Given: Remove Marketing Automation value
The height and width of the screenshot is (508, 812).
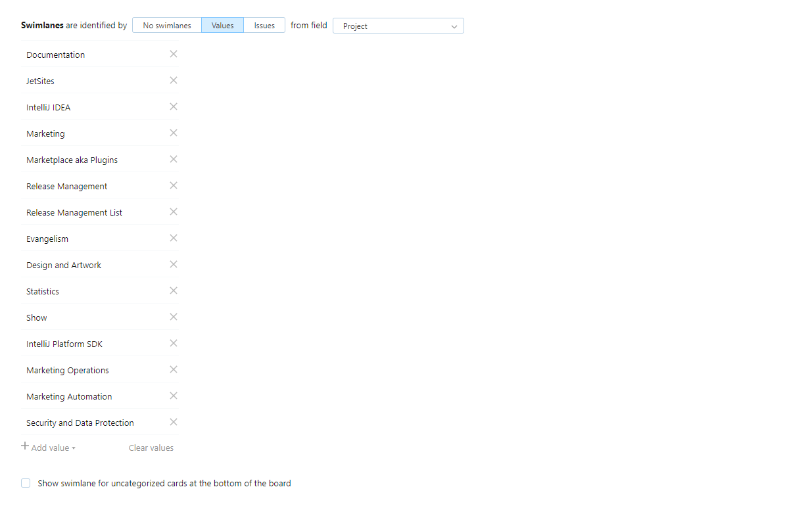Looking at the screenshot, I should (174, 396).
